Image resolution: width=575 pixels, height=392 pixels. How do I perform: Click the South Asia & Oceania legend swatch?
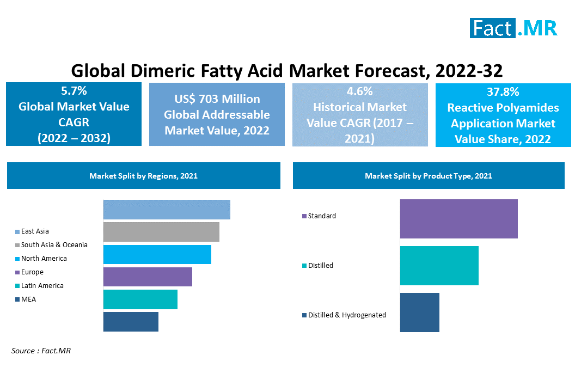point(17,246)
